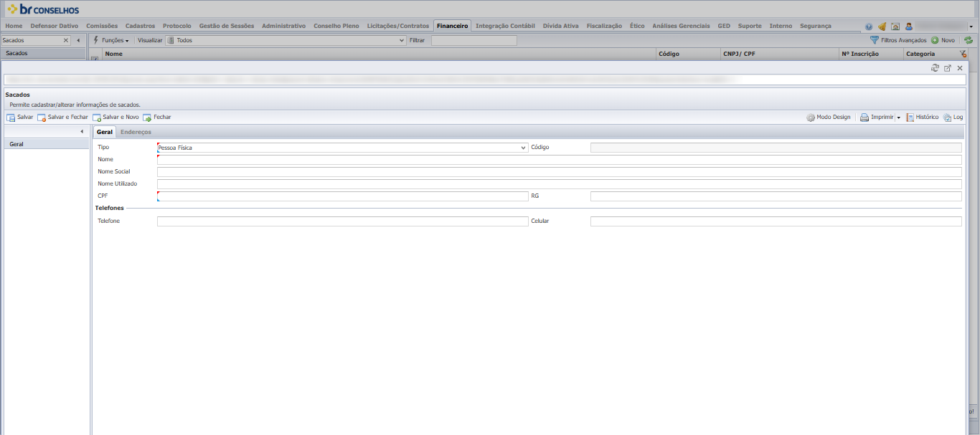Print the form with Imprimir
The height and width of the screenshot is (435, 980).
point(877,118)
